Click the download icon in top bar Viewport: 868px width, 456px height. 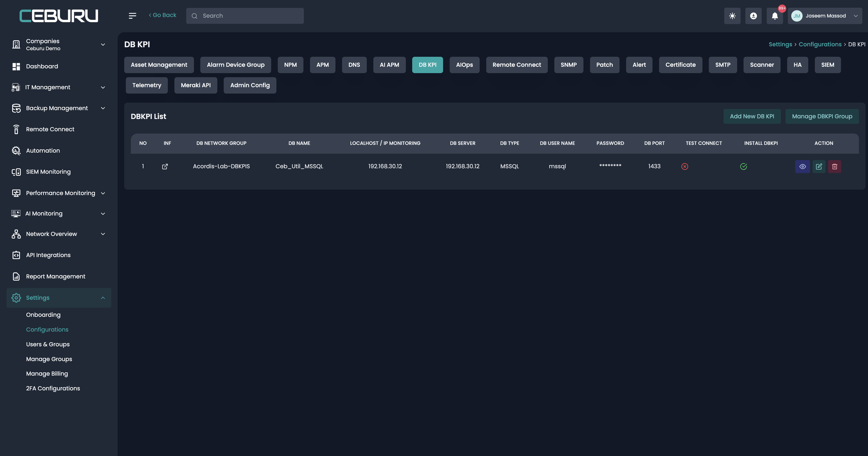coord(753,16)
